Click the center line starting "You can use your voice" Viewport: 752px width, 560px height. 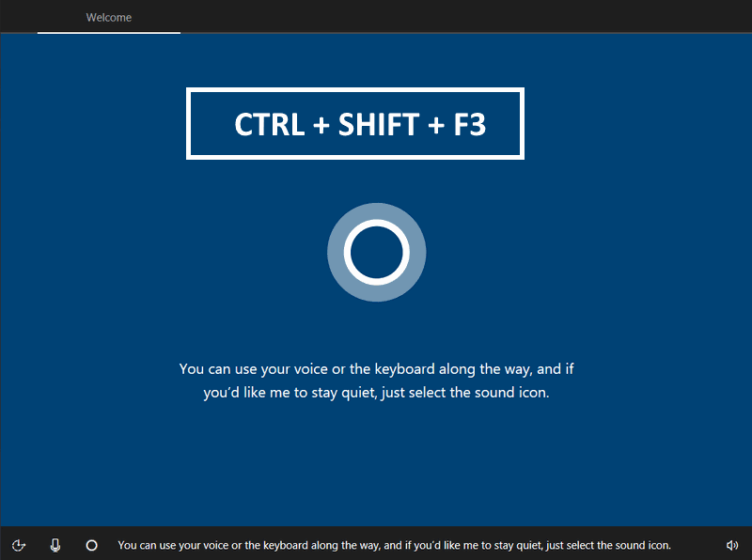[x=376, y=369]
